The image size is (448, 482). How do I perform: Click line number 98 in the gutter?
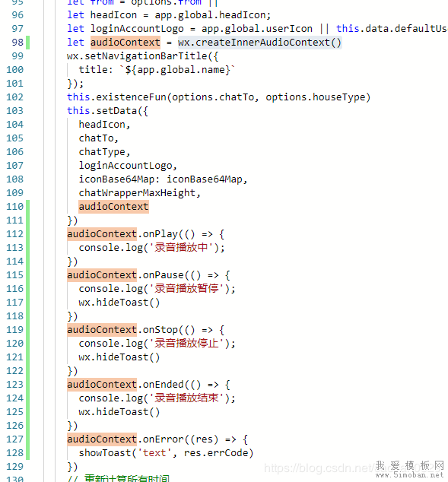17,42
